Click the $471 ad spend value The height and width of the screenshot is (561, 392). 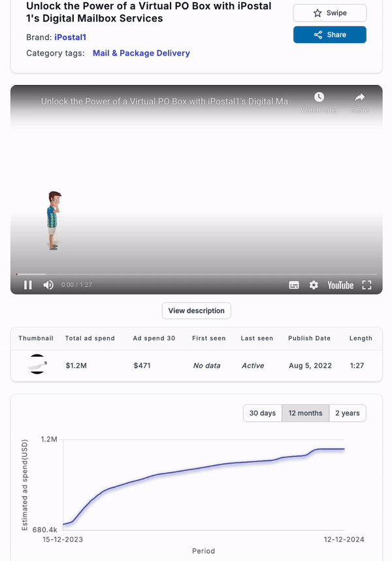tap(142, 366)
